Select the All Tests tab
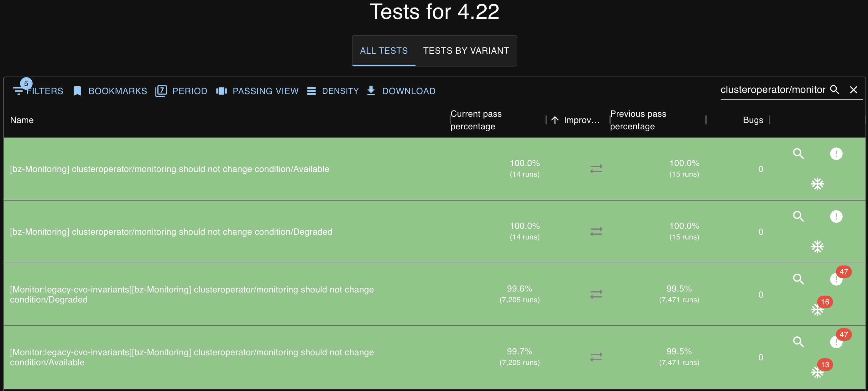Image resolution: width=868 pixels, height=391 pixels. coord(384,51)
